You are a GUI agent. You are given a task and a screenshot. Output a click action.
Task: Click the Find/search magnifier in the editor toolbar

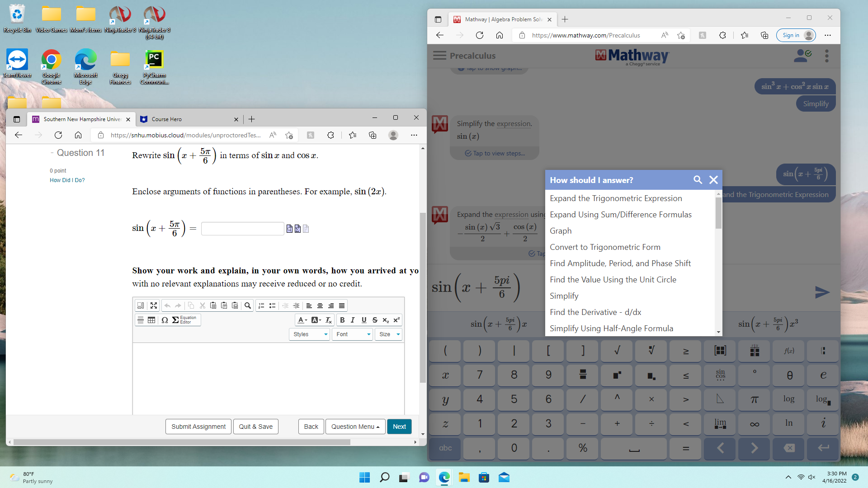[248, 305]
